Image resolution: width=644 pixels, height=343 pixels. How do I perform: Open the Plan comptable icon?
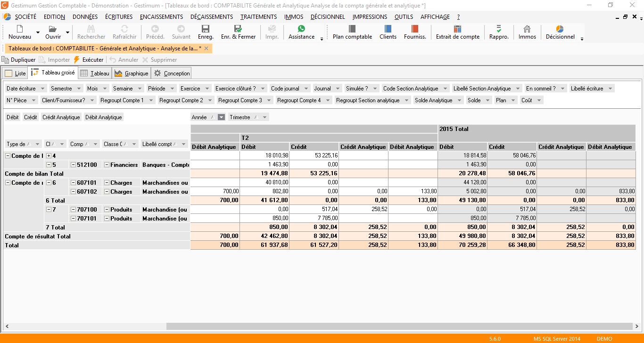(x=352, y=29)
